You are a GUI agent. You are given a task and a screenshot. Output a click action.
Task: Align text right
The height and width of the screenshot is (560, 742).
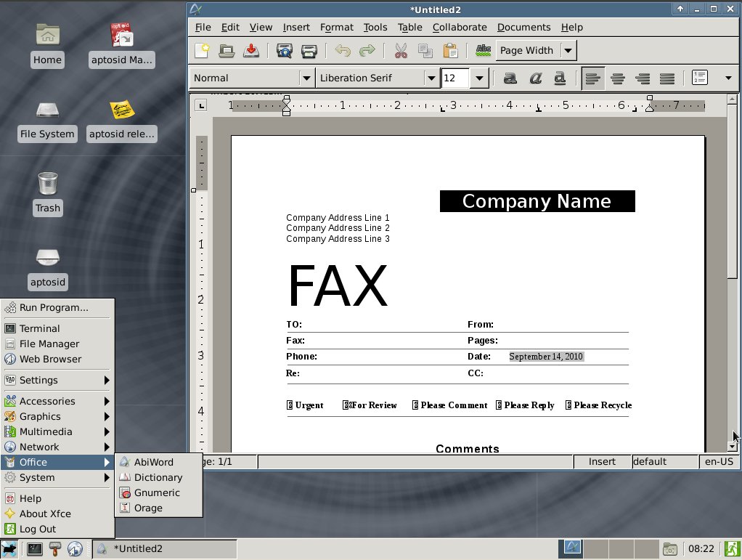click(643, 78)
